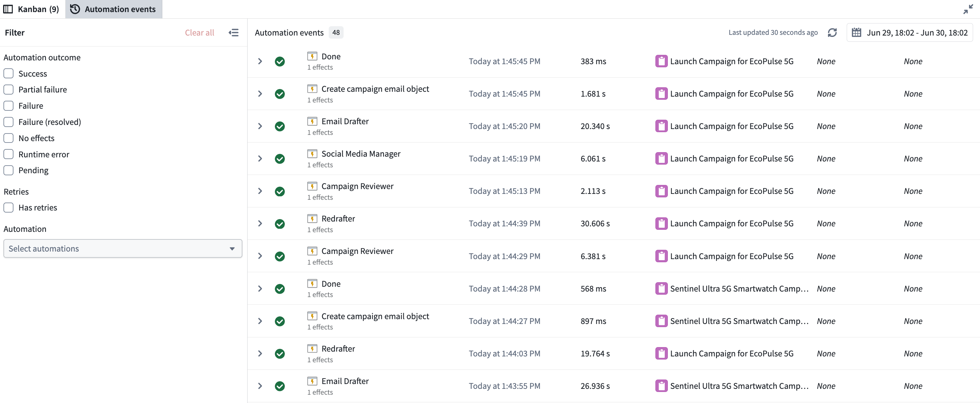The image size is (980, 403).
Task: Click the minimize view arrows icon
Action: pos(968,9)
